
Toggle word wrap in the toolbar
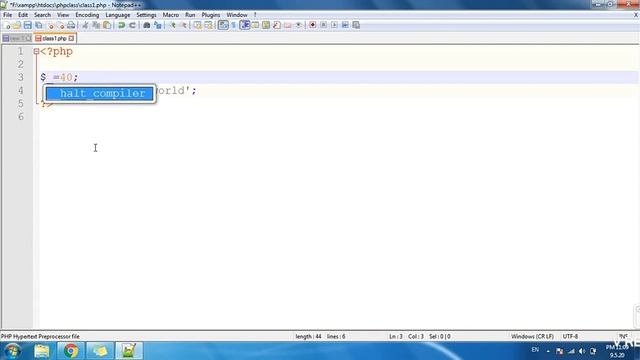tap(223, 25)
